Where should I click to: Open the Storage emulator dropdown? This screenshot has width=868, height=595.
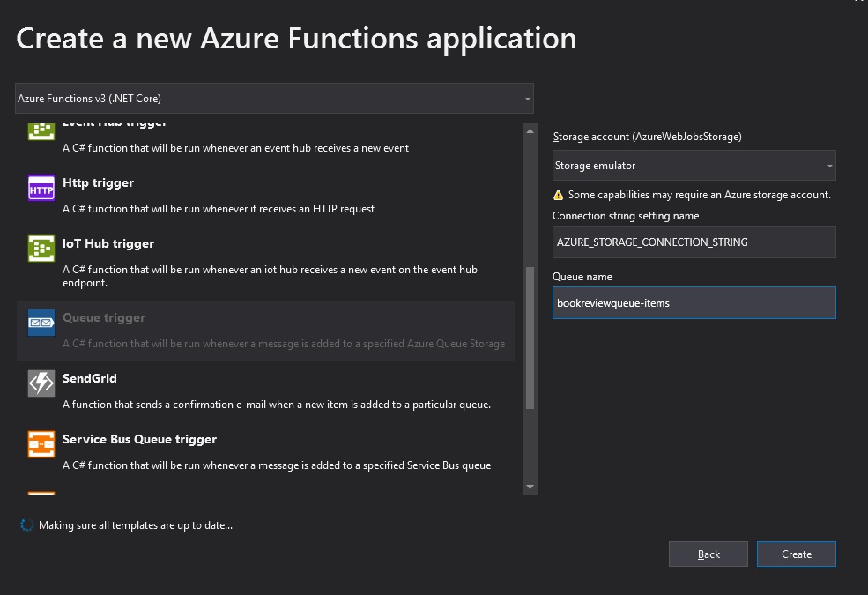pyautogui.click(x=694, y=166)
